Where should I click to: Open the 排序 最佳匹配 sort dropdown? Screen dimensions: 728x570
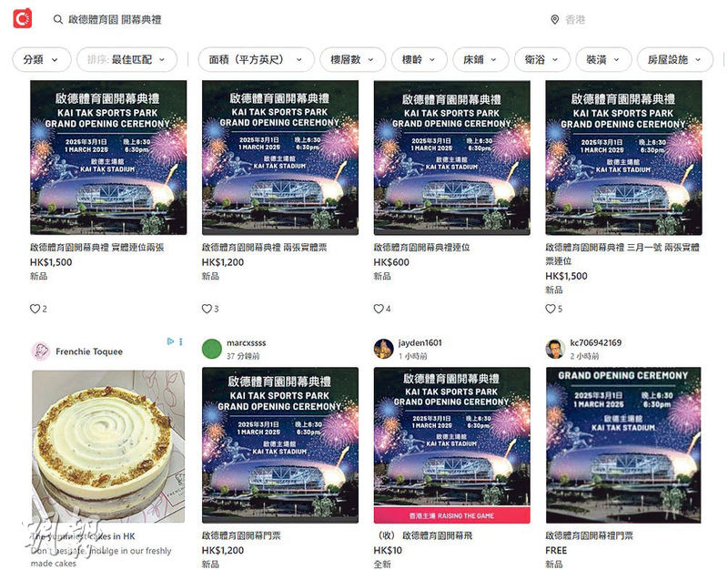126,59
